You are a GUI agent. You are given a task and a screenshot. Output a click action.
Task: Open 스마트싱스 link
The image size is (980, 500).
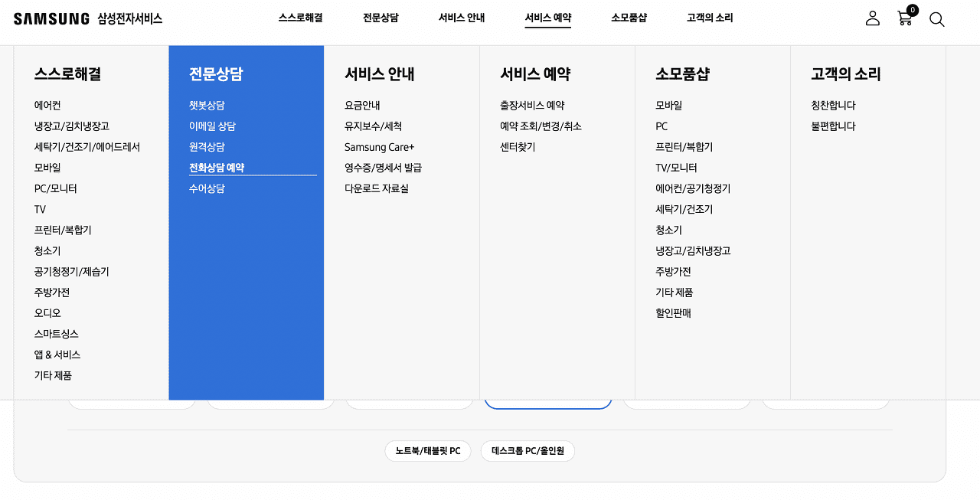pyautogui.click(x=57, y=333)
